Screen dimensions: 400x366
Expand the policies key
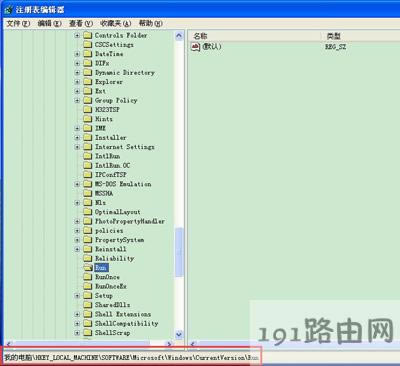(x=77, y=231)
